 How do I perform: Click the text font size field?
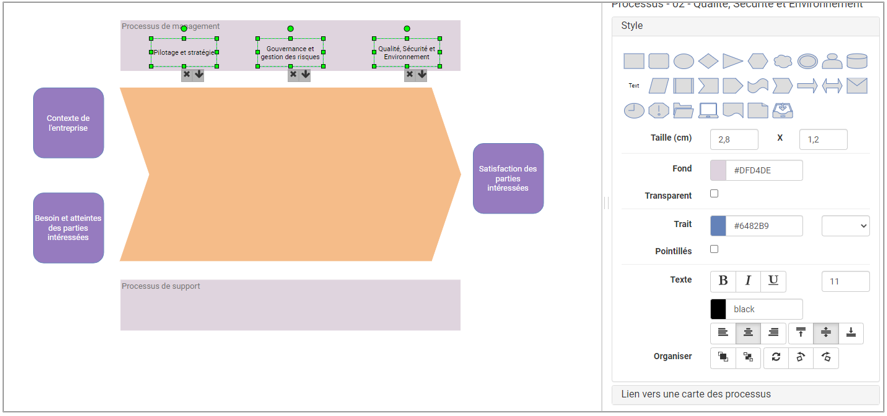pyautogui.click(x=845, y=281)
